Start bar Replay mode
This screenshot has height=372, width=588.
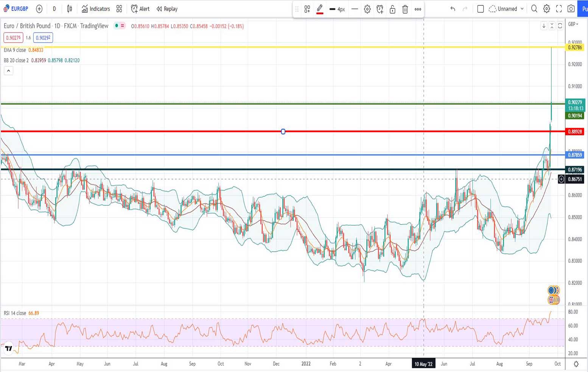click(x=167, y=9)
